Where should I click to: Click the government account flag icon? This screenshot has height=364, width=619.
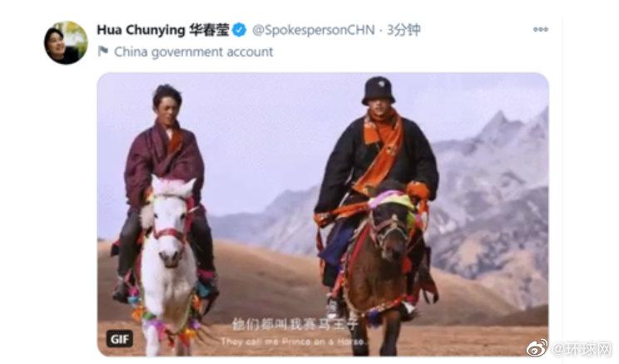[103, 52]
